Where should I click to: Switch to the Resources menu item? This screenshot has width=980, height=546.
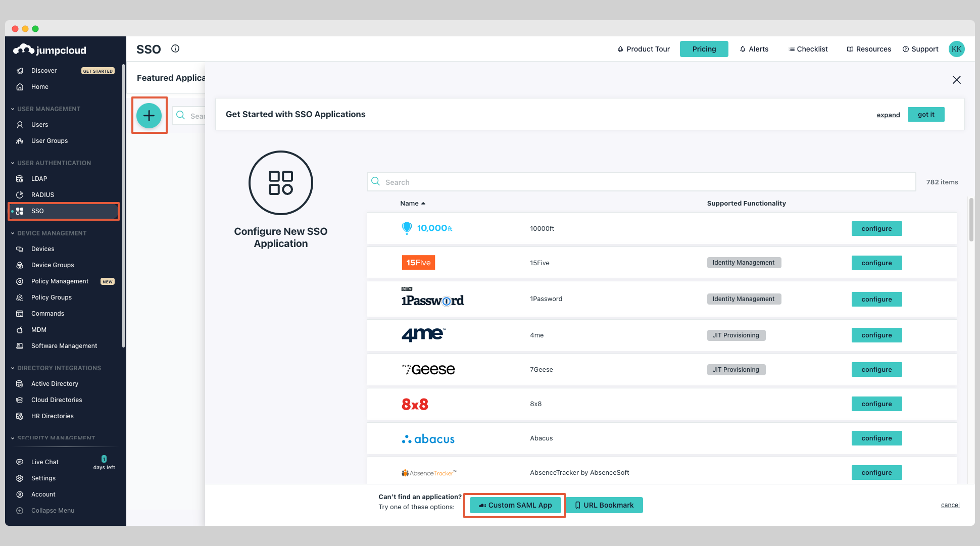868,48
